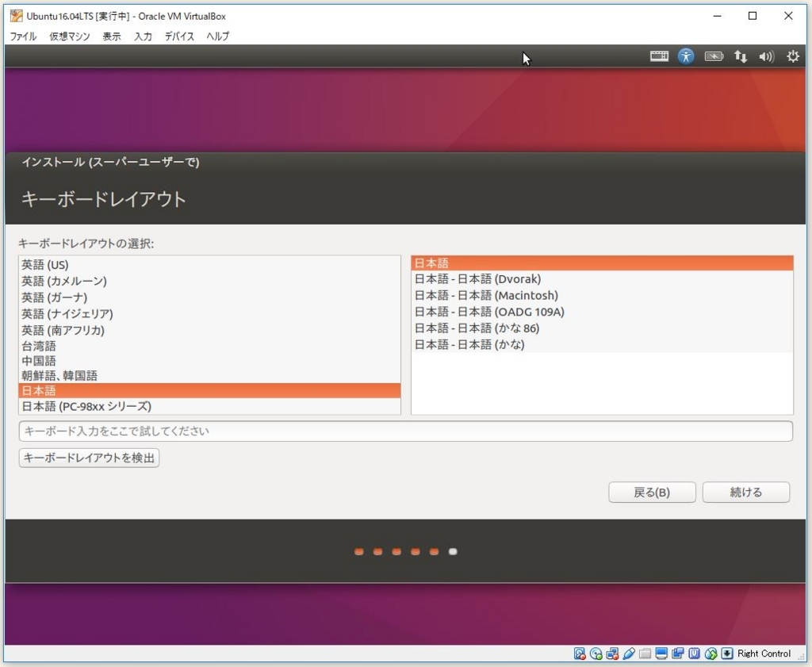Minimize the VirtualBox window
This screenshot has width=812, height=667.
tap(717, 16)
